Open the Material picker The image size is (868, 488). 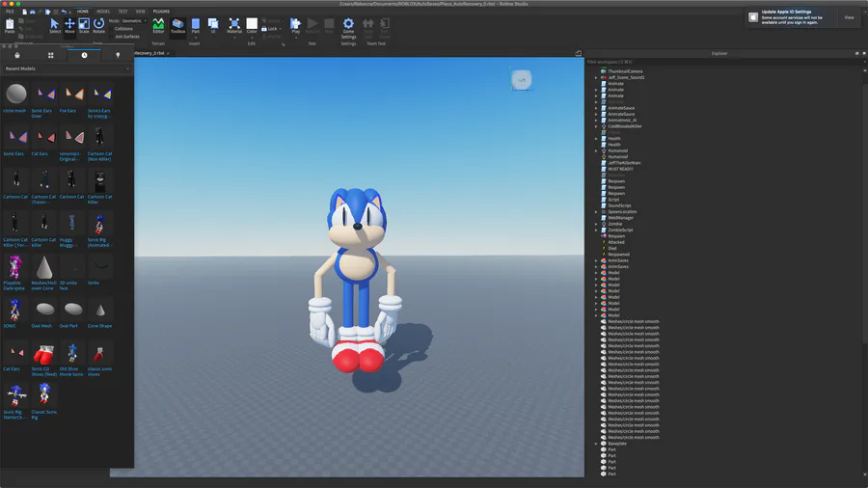point(234,26)
